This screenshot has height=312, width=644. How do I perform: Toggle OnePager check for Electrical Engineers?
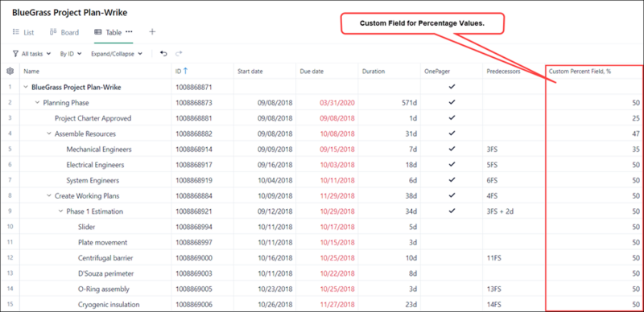click(452, 164)
